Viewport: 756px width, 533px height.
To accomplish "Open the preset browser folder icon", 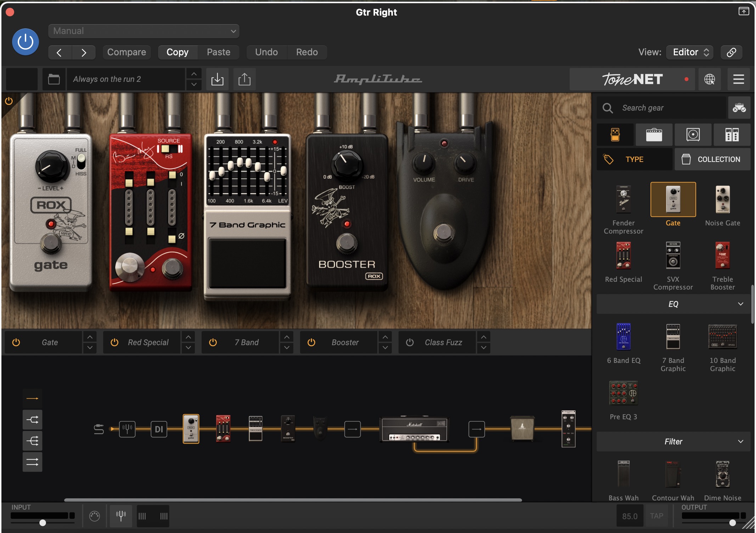I will [x=54, y=79].
